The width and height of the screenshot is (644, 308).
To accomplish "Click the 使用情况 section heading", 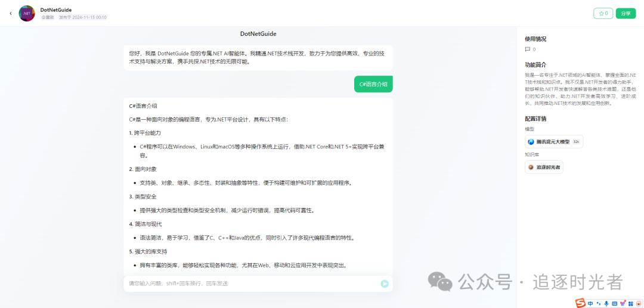I will 535,39.
